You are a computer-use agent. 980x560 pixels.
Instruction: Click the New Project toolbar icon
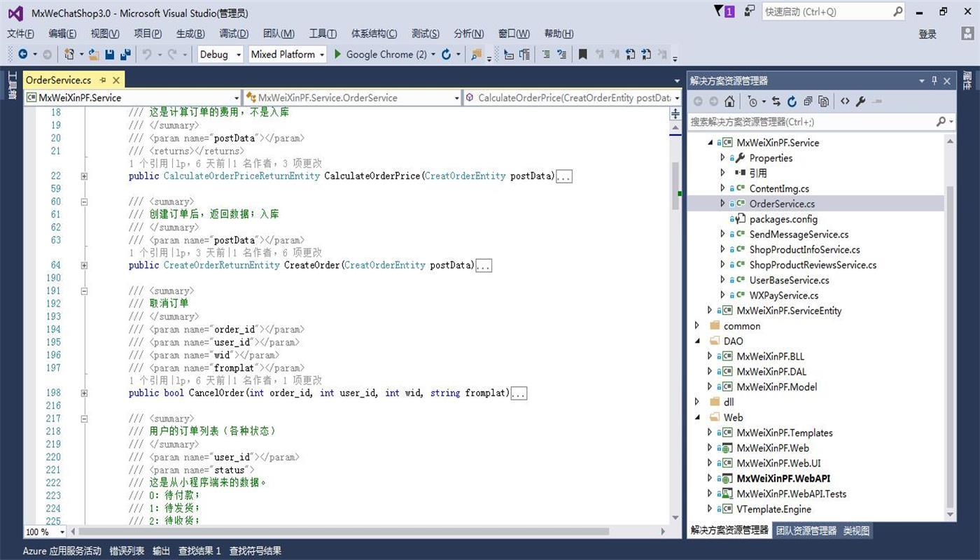tap(69, 54)
